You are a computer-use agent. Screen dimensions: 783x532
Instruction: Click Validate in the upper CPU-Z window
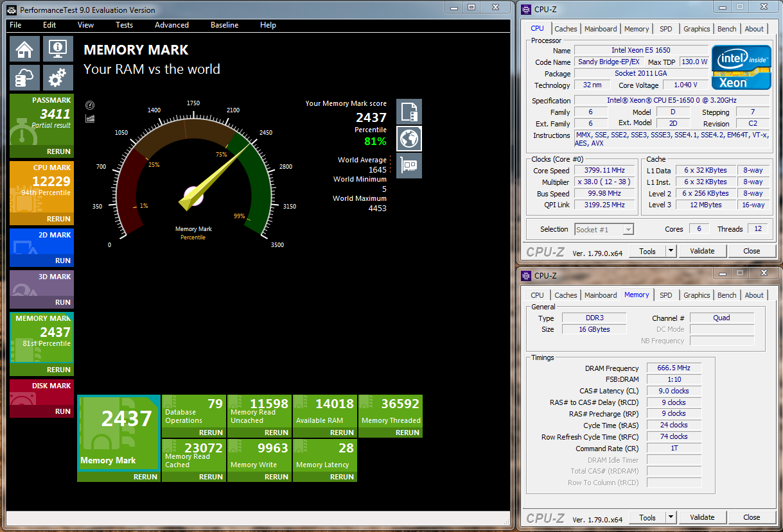702,251
